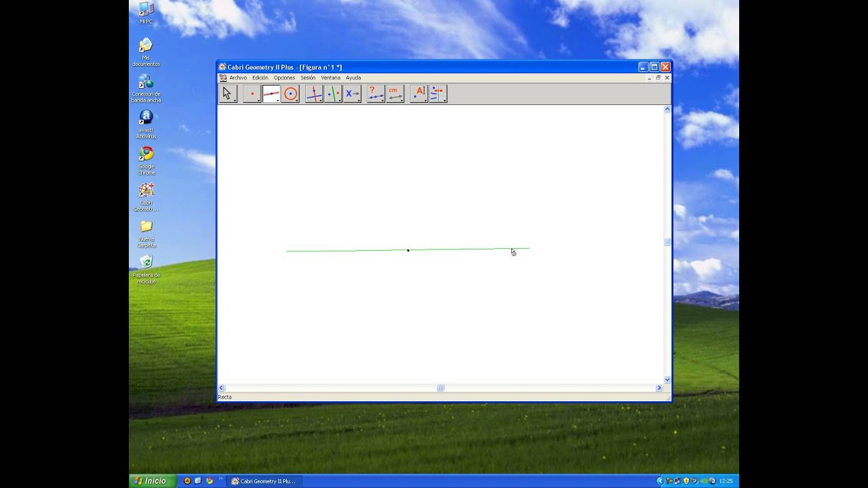Click the Inicio start button
This screenshot has width=868, height=488.
[x=153, y=481]
